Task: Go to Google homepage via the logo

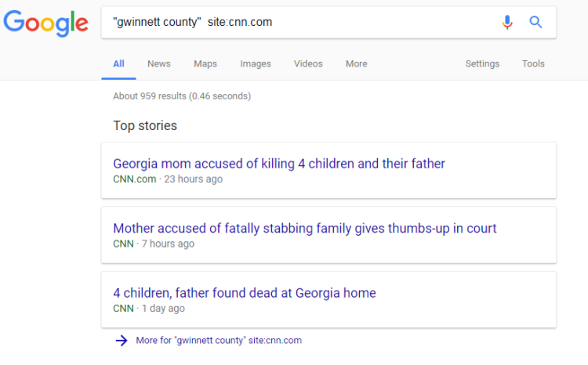Action: point(45,23)
